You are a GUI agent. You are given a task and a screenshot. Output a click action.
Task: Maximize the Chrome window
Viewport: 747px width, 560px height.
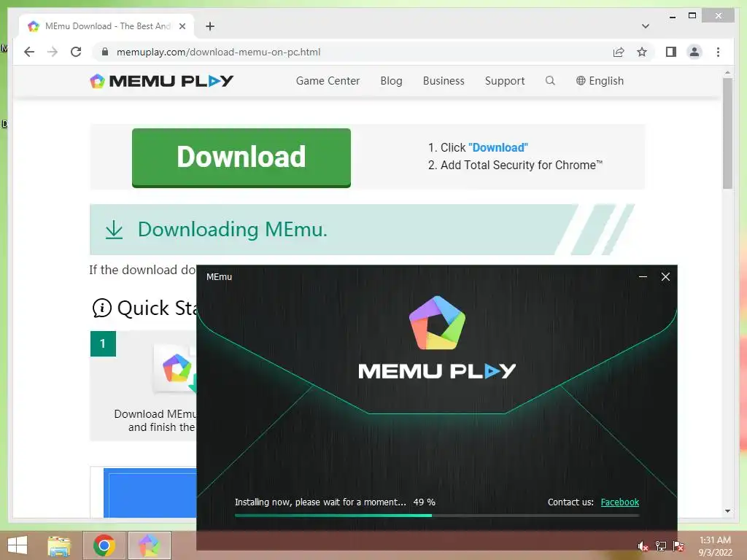tap(692, 16)
